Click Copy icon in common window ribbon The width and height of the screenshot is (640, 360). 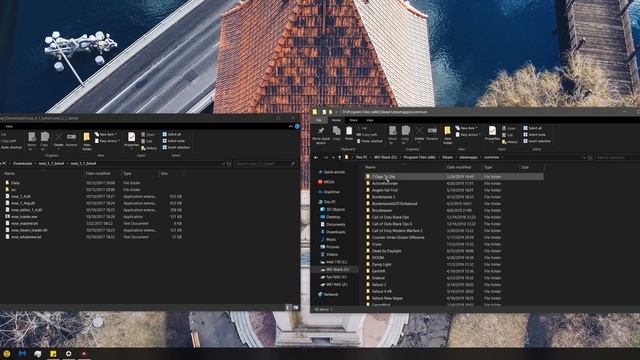coord(337,133)
